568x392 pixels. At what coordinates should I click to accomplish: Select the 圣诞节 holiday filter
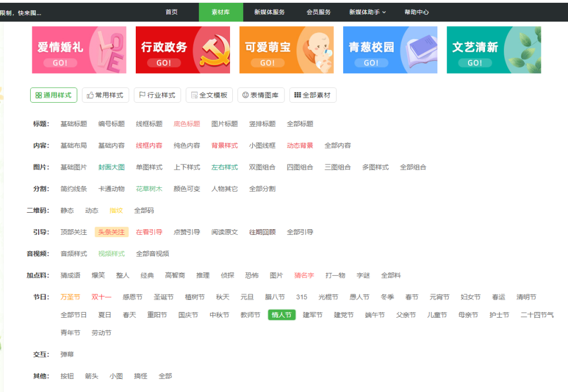(x=164, y=297)
